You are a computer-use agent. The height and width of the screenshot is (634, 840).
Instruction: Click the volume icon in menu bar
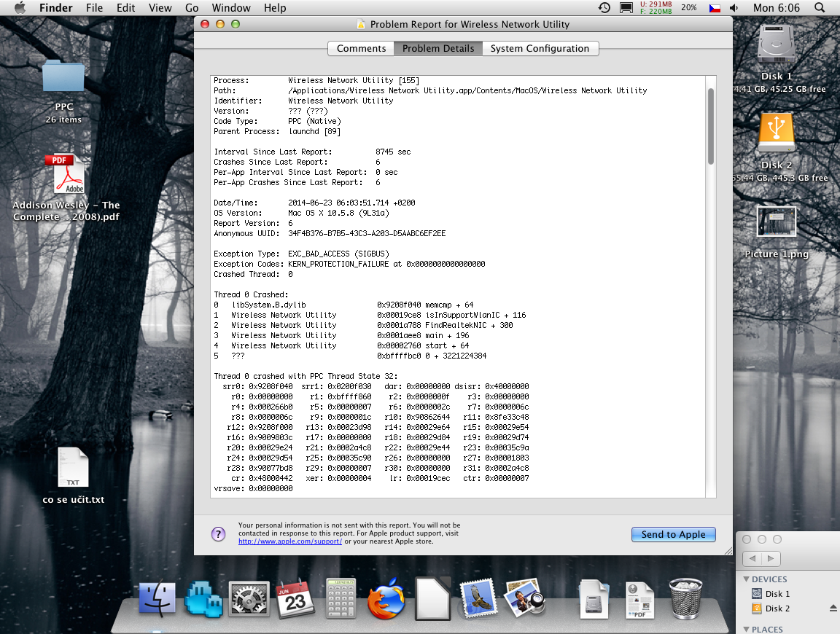pyautogui.click(x=734, y=7)
